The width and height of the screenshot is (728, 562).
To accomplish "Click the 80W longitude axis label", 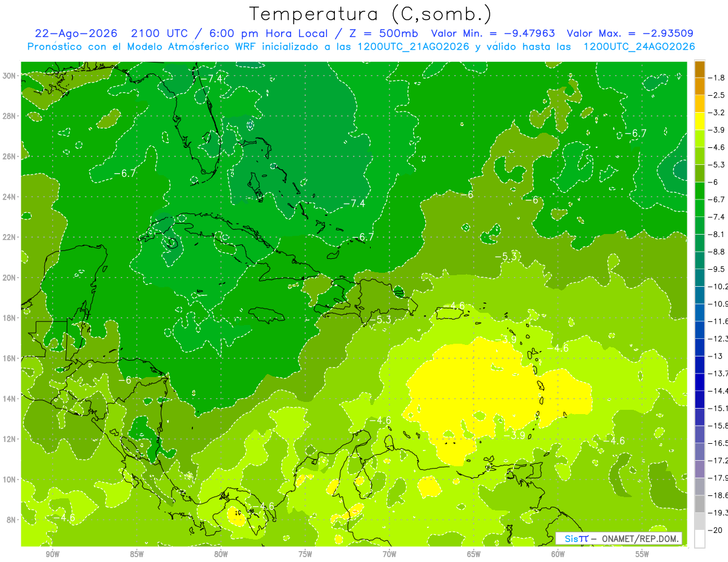I will pos(221,554).
